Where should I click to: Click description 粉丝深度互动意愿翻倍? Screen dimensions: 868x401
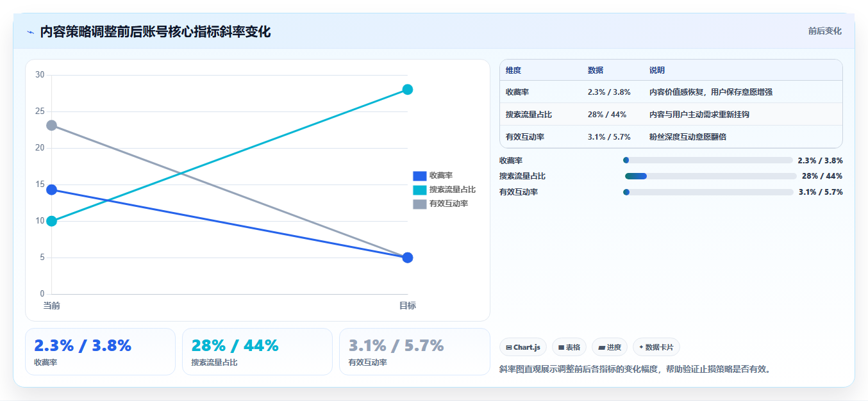(688, 137)
